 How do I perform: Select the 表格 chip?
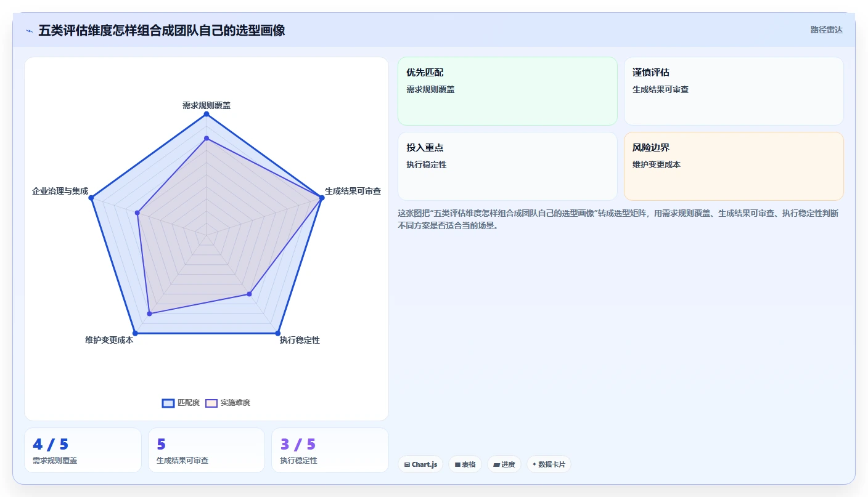click(x=465, y=464)
